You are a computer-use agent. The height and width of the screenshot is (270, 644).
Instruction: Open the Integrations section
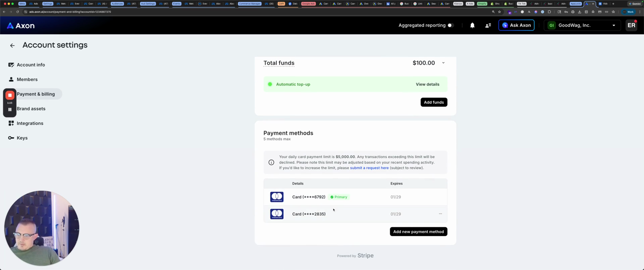coord(30,123)
